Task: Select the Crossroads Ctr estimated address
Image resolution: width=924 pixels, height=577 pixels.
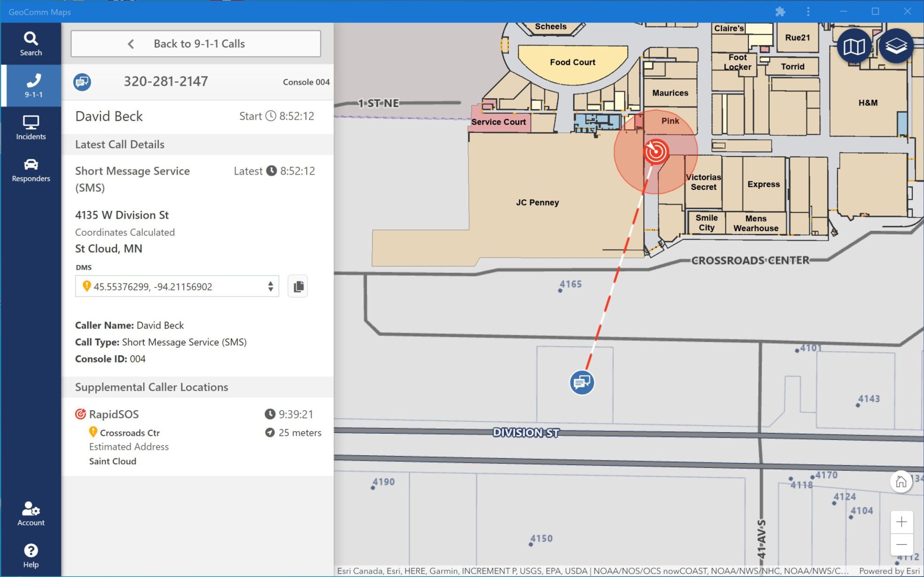Action: point(130,433)
